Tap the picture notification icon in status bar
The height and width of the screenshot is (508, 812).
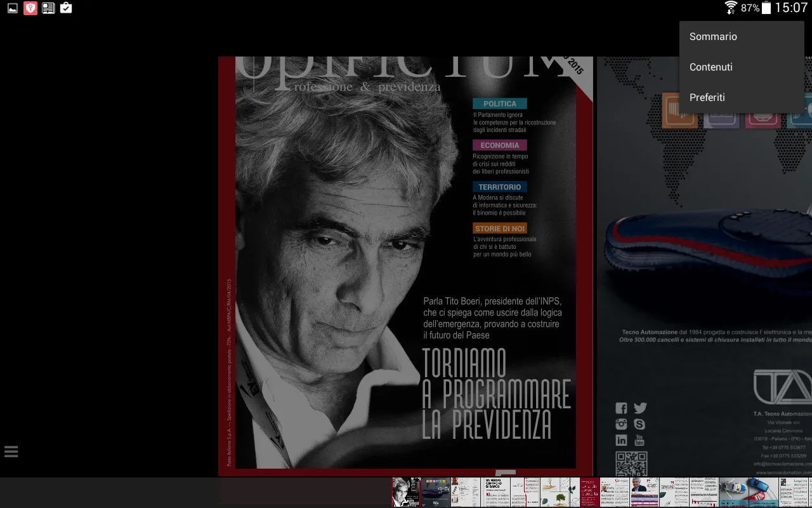click(x=13, y=8)
